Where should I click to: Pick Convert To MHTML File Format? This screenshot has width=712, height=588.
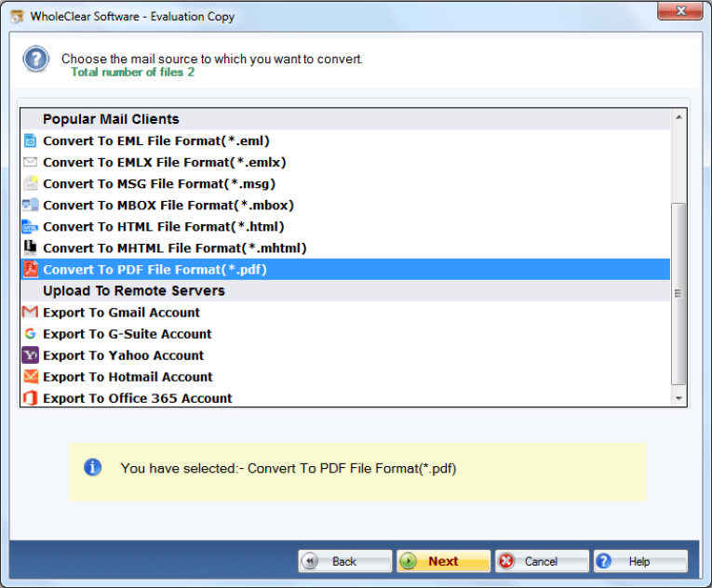click(x=345, y=247)
